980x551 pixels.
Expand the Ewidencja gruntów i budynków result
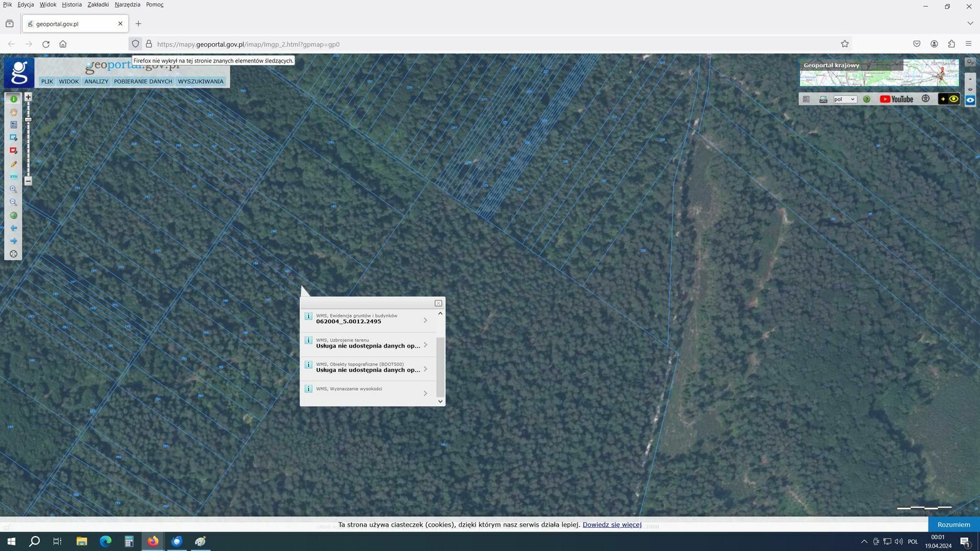(368, 319)
